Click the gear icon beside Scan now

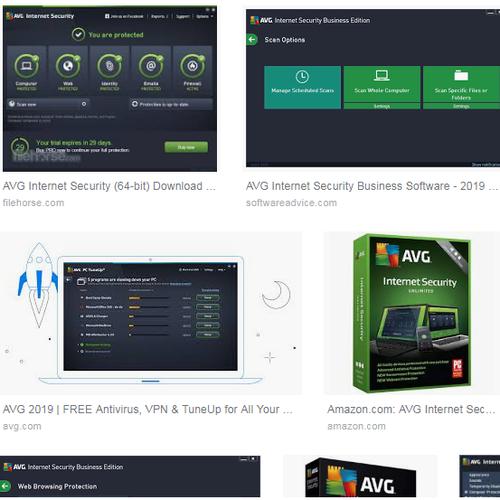pos(84,104)
